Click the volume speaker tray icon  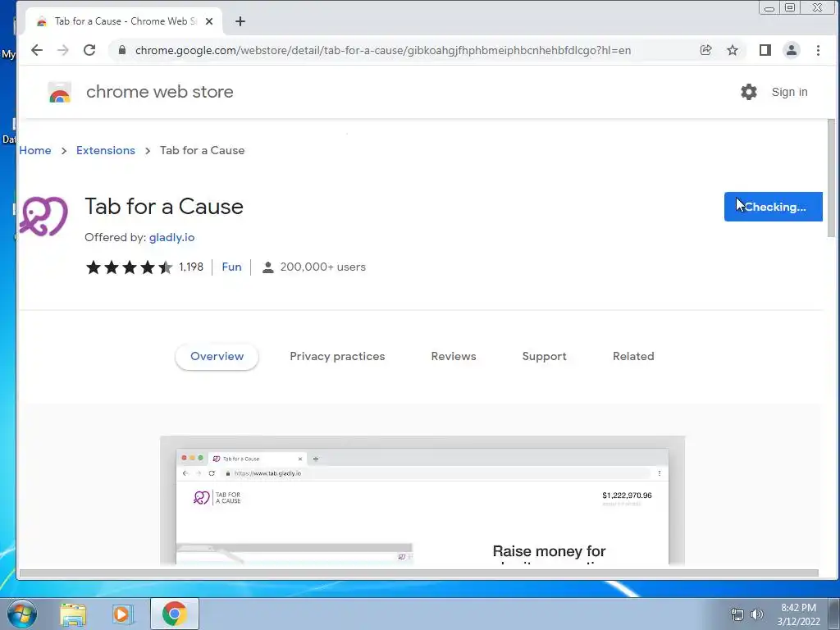tap(756, 614)
